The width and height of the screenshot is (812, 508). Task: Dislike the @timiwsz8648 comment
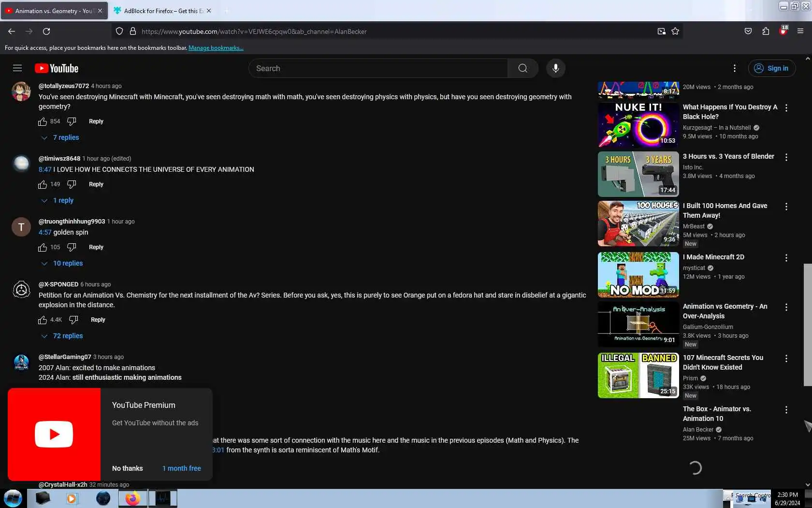click(72, 184)
